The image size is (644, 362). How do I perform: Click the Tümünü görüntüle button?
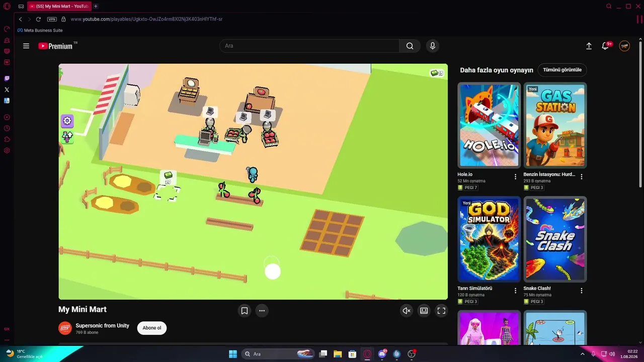pyautogui.click(x=562, y=70)
